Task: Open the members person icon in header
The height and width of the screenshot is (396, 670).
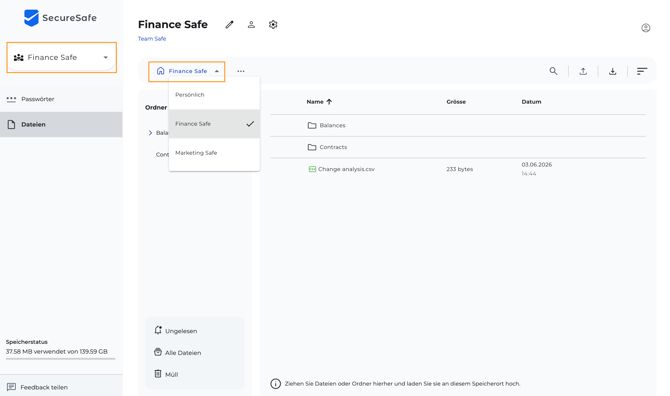Action: pyautogui.click(x=251, y=25)
